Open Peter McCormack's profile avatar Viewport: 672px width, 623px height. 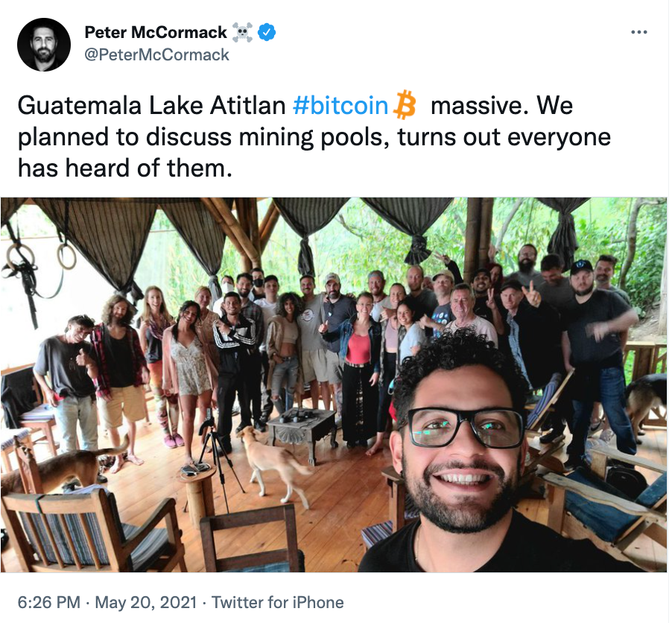(44, 45)
